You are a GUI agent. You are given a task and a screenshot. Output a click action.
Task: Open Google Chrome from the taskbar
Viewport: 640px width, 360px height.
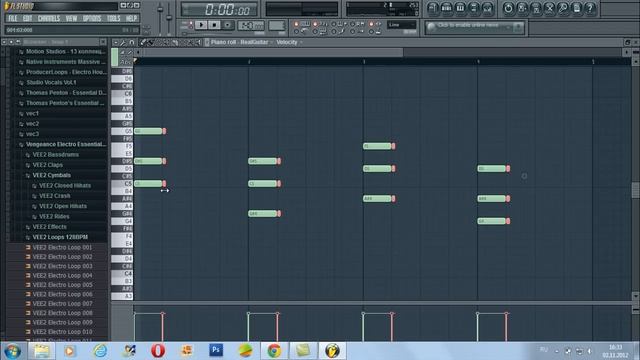pyautogui.click(x=274, y=350)
